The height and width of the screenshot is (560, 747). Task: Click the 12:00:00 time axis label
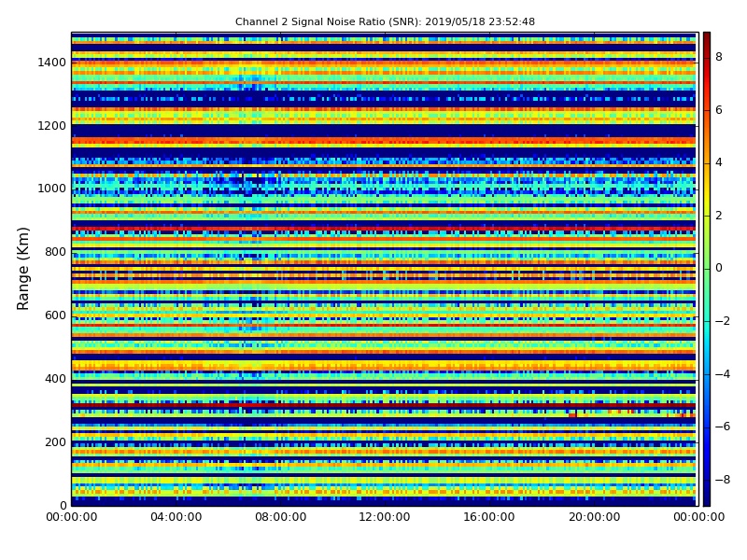pyautogui.click(x=385, y=517)
